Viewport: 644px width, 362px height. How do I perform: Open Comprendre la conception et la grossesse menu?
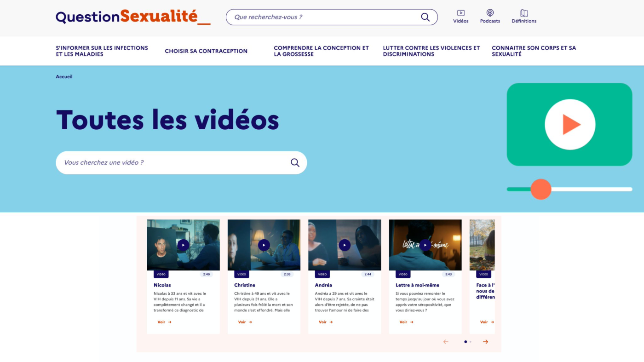pos(321,51)
